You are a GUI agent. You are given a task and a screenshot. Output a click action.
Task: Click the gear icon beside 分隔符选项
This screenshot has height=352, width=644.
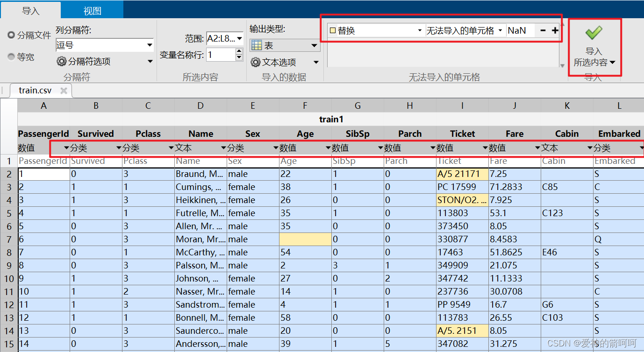point(61,61)
